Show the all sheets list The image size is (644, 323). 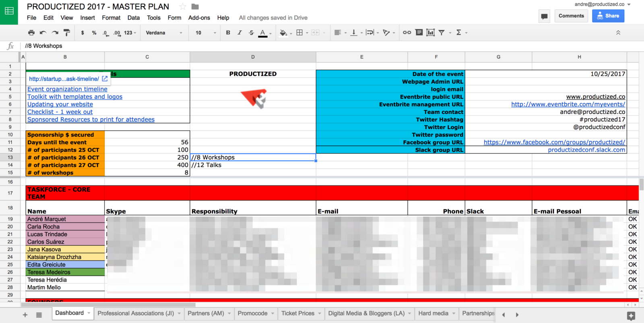pyautogui.click(x=39, y=315)
